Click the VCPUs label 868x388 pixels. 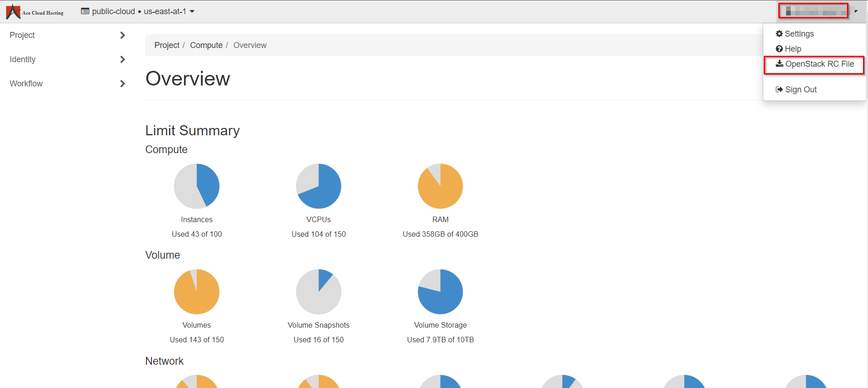pos(318,219)
